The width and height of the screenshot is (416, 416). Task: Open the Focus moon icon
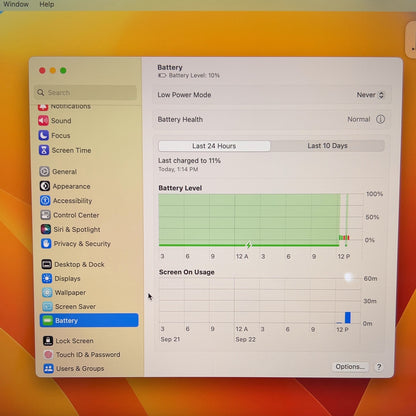44,135
